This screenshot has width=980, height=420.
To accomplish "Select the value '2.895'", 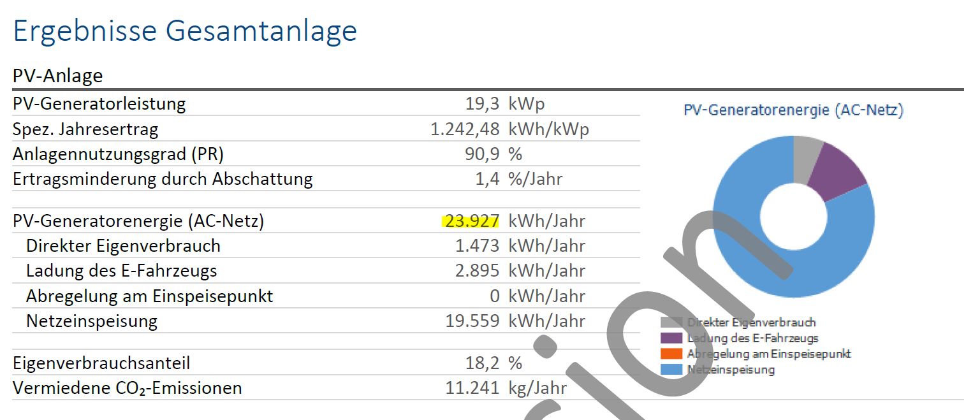I will (x=477, y=271).
